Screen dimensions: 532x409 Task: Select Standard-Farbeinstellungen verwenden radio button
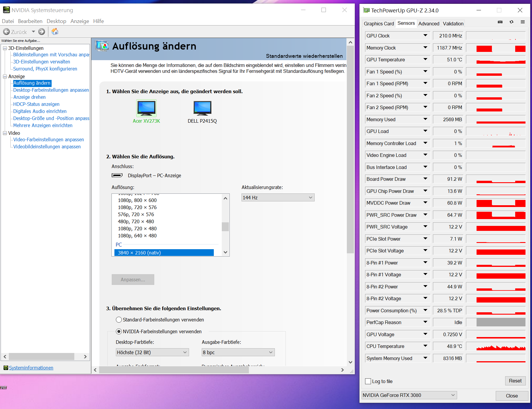(119, 320)
